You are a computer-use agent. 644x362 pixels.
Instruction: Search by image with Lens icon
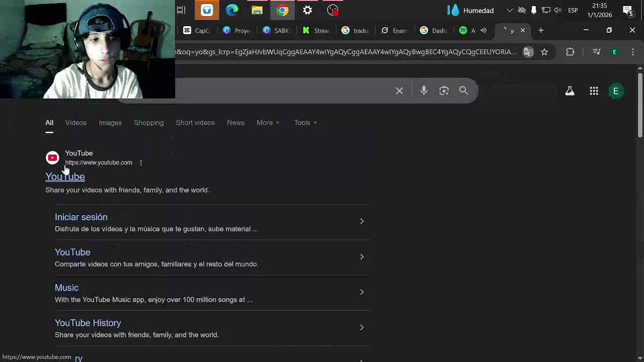[x=444, y=90]
